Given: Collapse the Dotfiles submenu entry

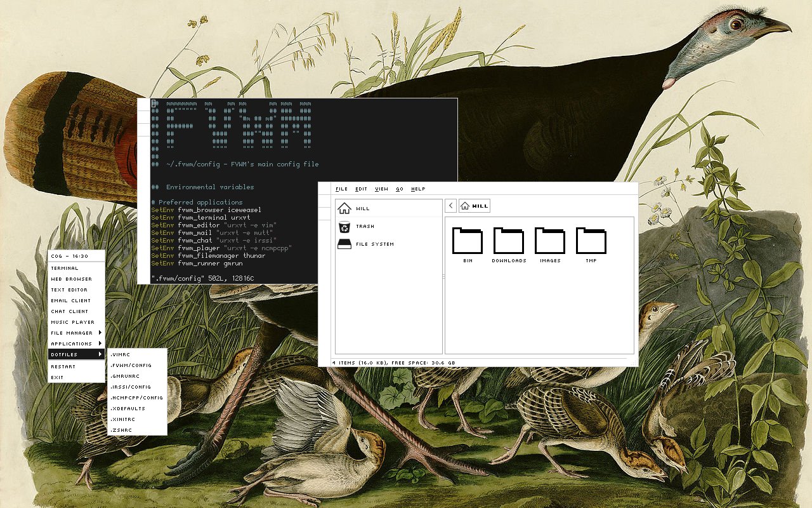Looking at the screenshot, I should point(76,354).
